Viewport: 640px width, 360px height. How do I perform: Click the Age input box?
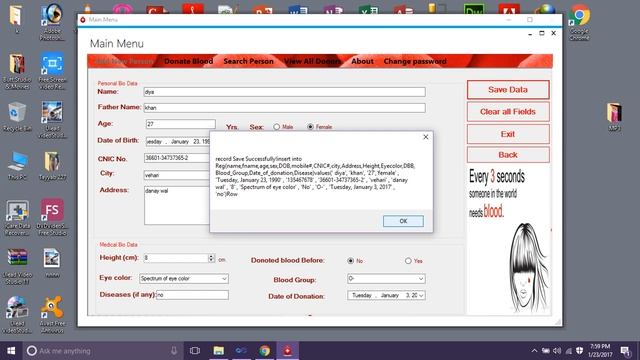pyautogui.click(x=180, y=124)
